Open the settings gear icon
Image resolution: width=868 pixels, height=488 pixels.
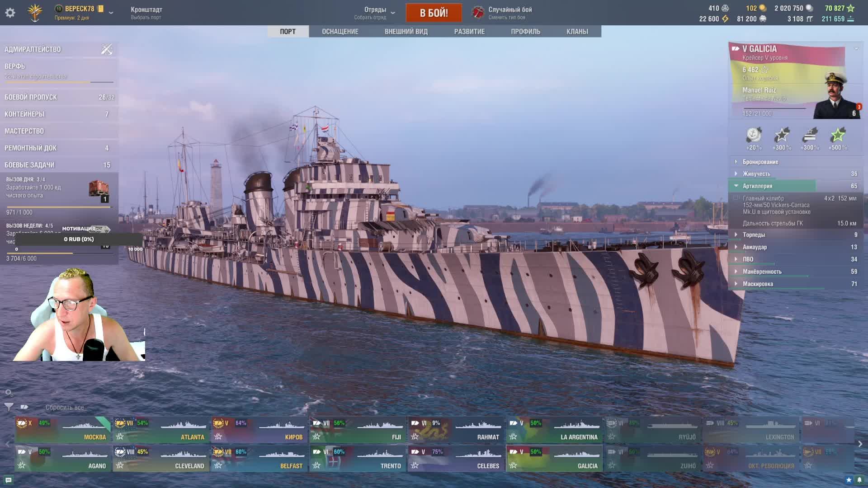(10, 13)
